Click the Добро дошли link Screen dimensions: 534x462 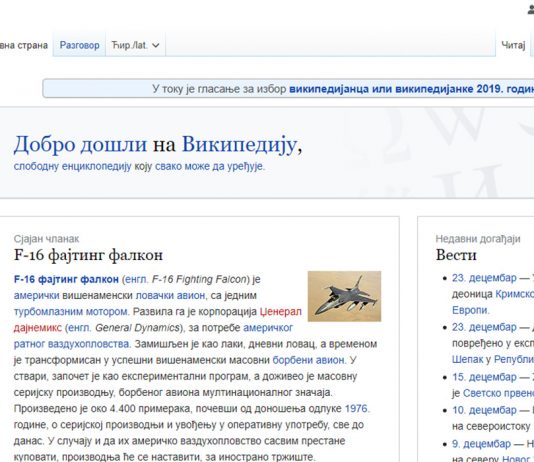[80, 144]
